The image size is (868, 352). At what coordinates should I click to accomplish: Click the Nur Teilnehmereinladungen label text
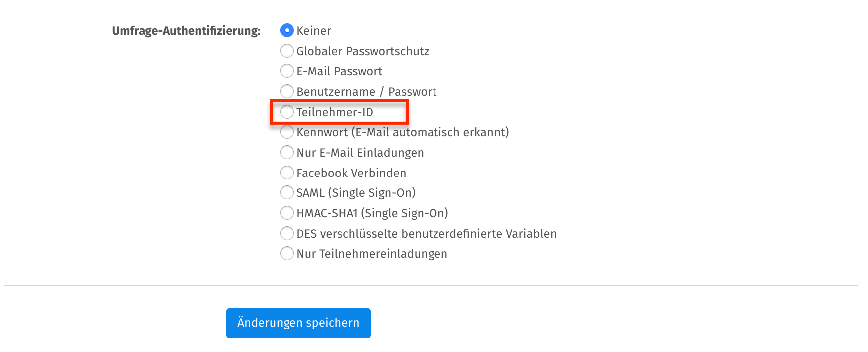pos(372,253)
